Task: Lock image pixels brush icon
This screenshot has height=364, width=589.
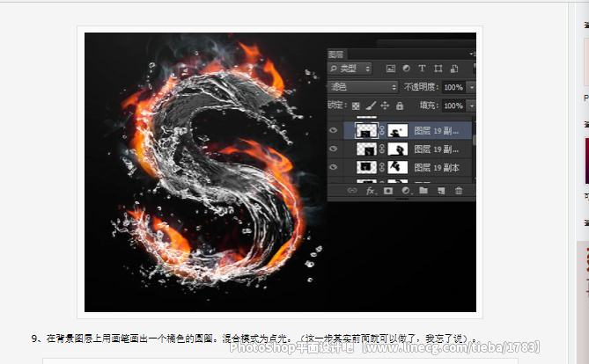Action: 371,106
